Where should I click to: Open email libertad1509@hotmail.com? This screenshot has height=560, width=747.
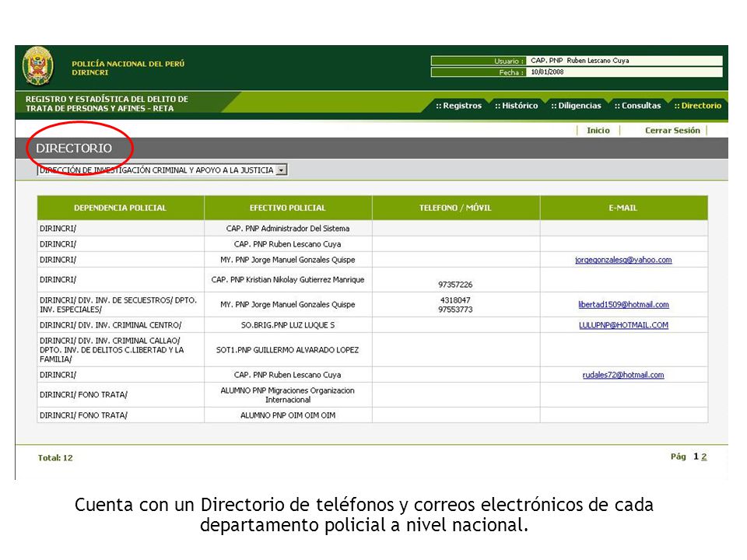coord(623,305)
